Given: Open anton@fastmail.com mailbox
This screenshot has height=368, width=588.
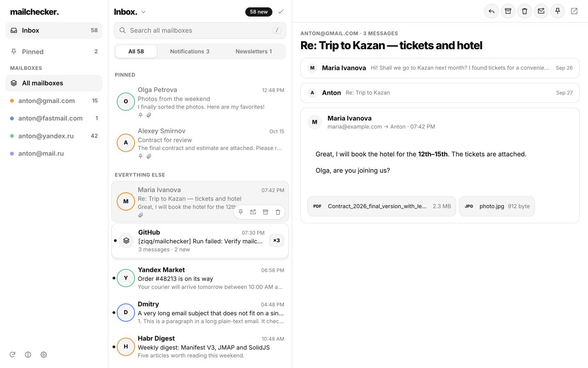Looking at the screenshot, I should point(54,118).
